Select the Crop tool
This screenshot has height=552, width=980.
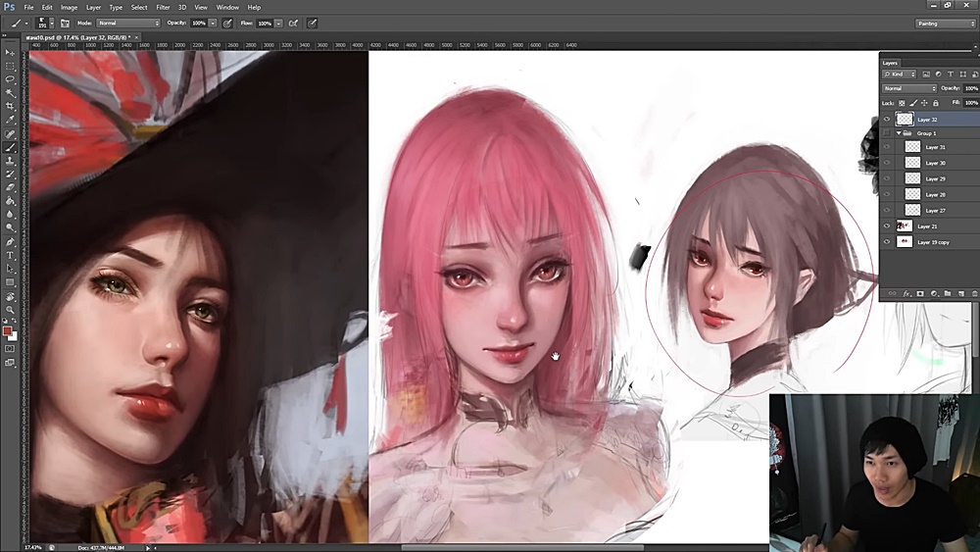coord(10,106)
